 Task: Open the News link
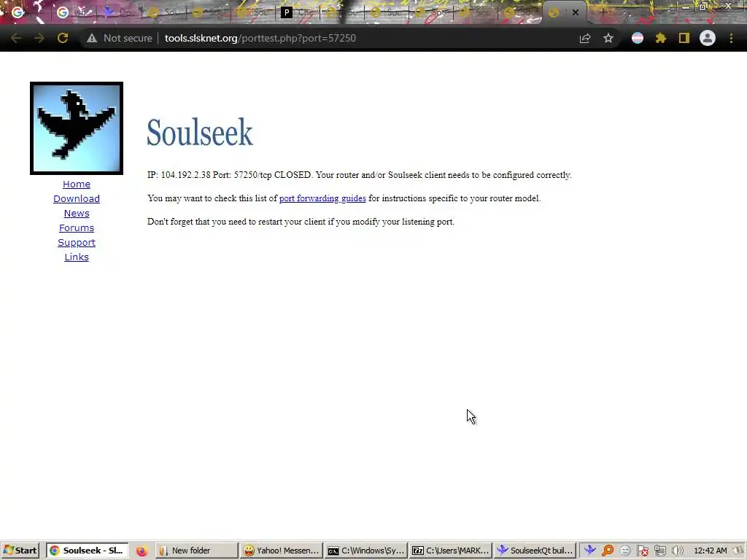point(77,214)
